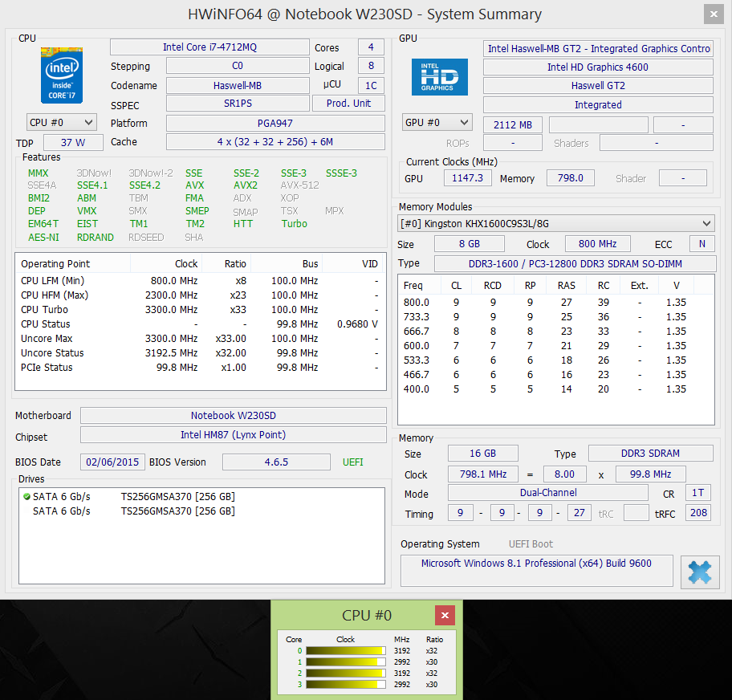Click the Haswell-MB codename field

click(238, 85)
